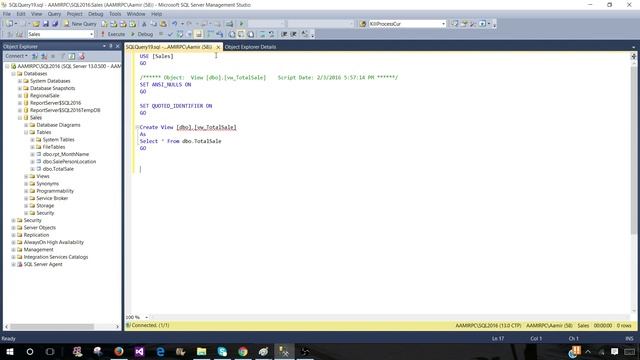Expand the RegionalSale database node

point(20,96)
